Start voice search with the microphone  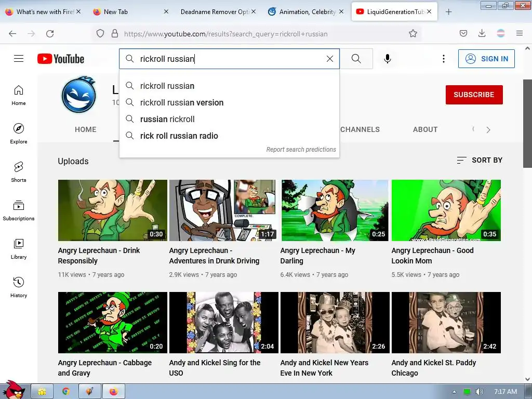388,59
